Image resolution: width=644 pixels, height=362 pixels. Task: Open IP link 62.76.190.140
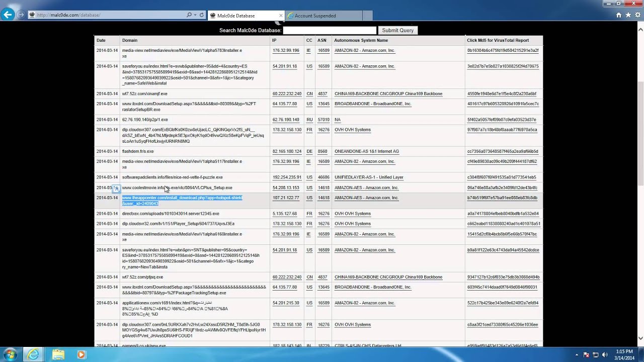(286, 120)
